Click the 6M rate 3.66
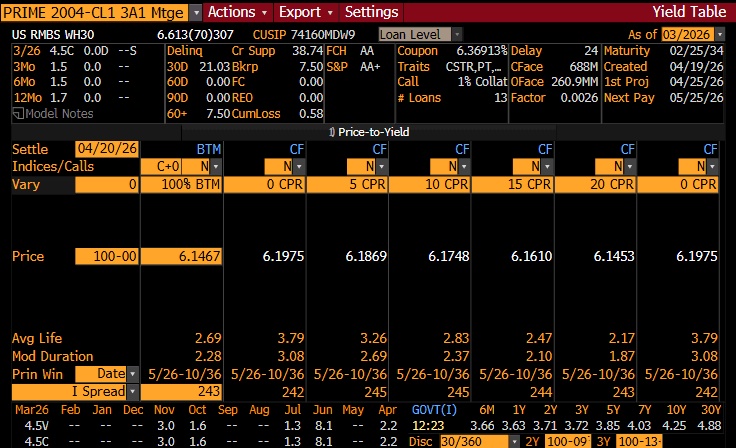This screenshot has height=448, width=736. [483, 426]
